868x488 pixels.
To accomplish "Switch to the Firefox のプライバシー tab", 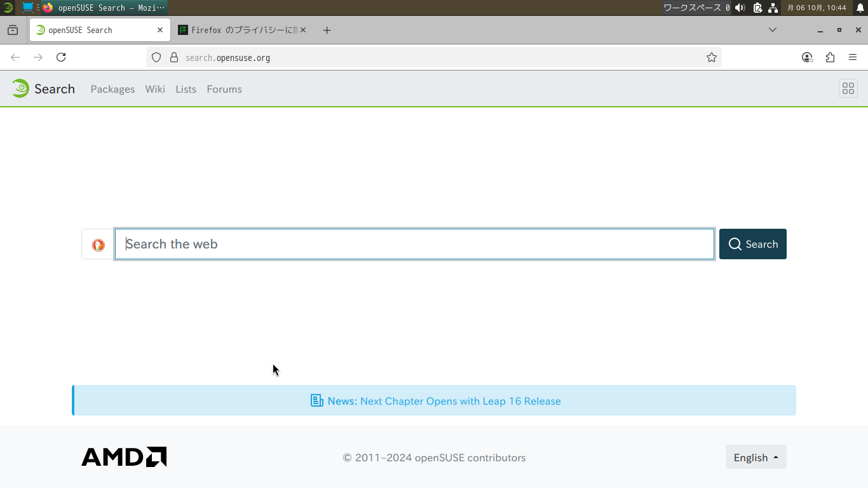I will tap(242, 30).
